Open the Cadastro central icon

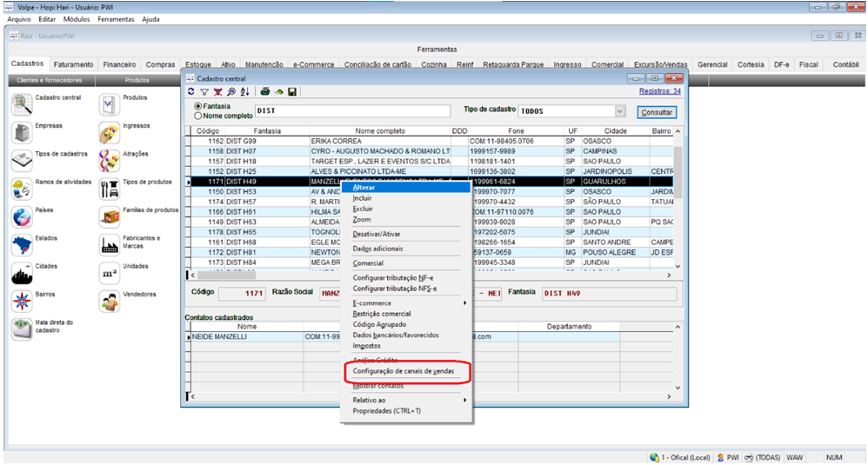click(x=22, y=104)
